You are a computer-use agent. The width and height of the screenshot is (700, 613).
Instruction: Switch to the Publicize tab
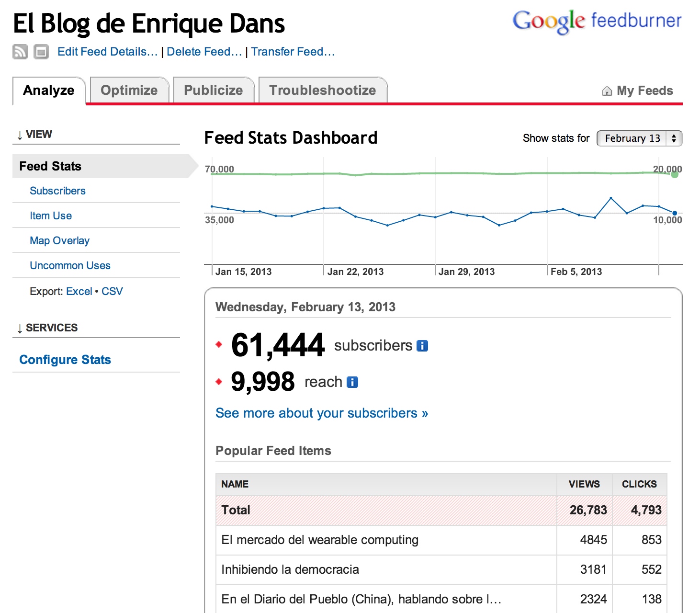click(213, 91)
